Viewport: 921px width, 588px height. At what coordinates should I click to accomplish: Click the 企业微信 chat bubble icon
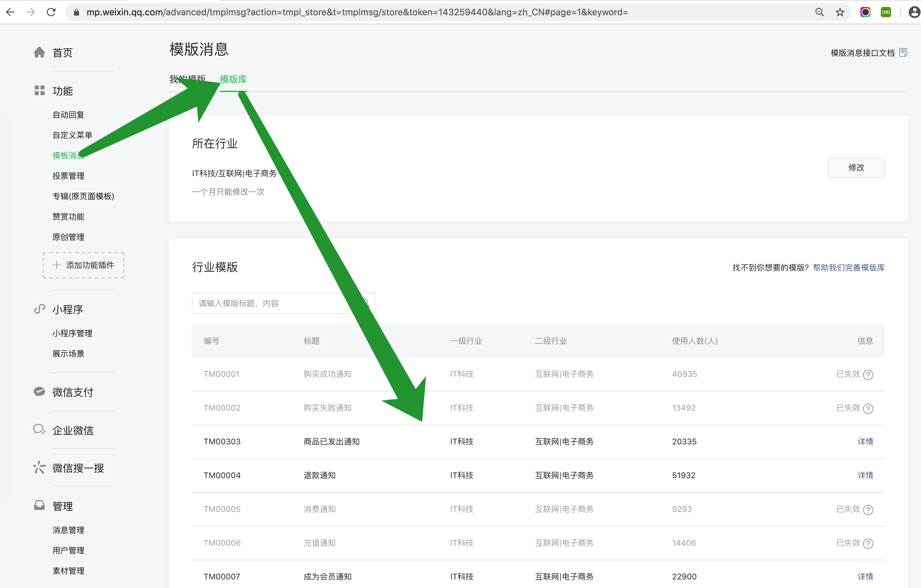tap(40, 429)
